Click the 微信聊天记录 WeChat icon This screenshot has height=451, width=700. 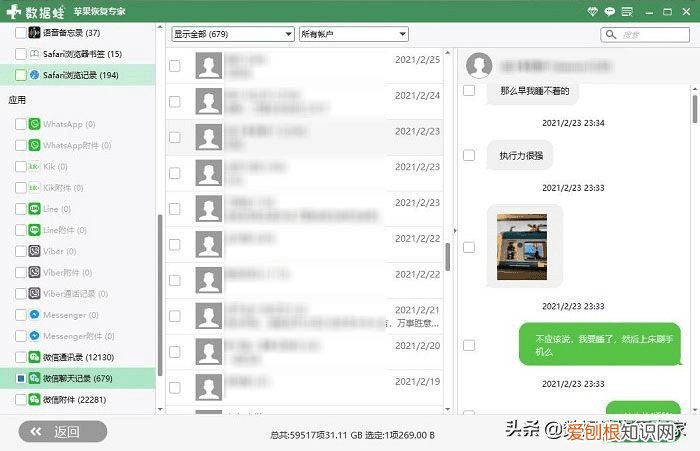[34, 378]
